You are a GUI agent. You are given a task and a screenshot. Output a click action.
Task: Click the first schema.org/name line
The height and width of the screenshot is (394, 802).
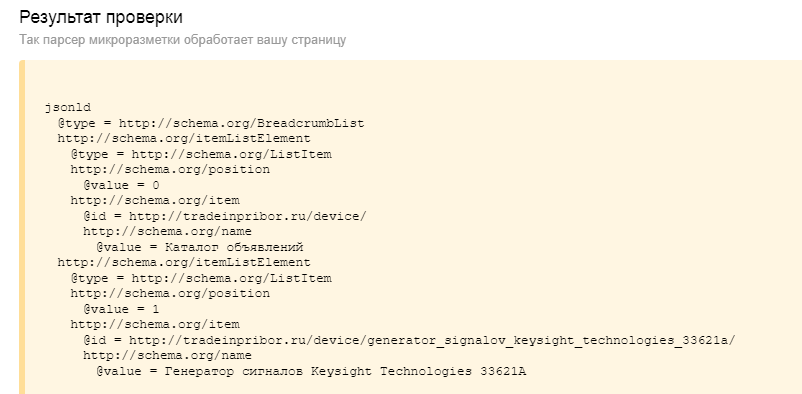168,231
